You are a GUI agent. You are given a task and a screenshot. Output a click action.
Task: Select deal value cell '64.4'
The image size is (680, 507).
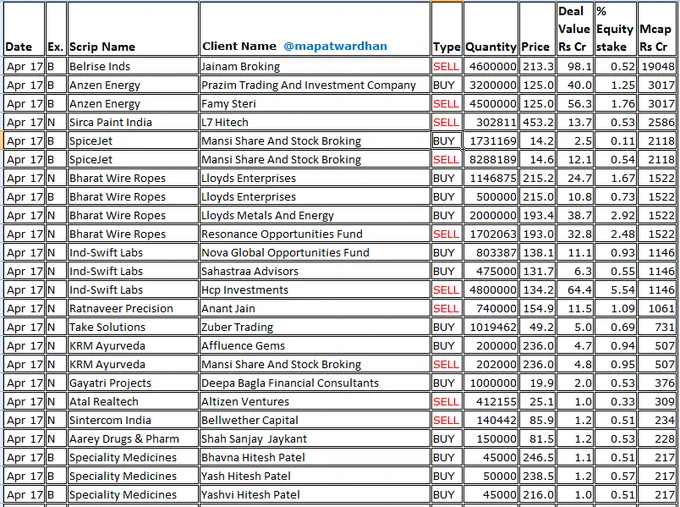click(x=575, y=290)
